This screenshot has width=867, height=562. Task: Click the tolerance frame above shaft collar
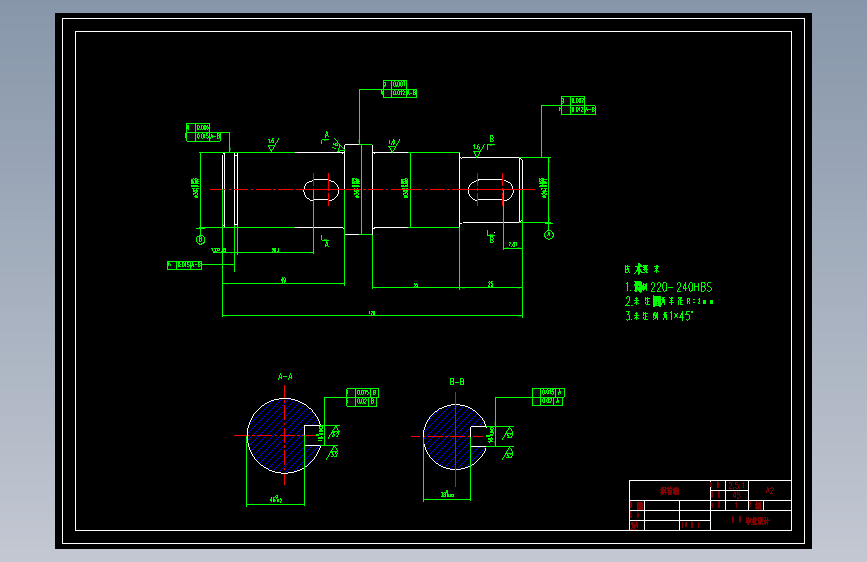(400, 89)
